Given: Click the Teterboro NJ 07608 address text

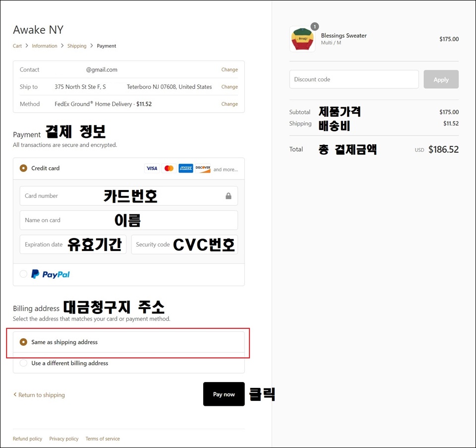Looking at the screenshot, I should [x=169, y=87].
